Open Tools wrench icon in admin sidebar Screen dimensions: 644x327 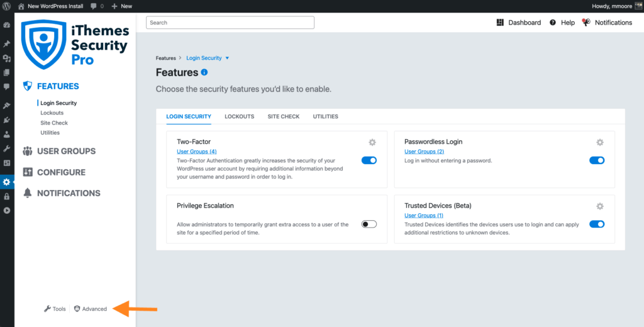click(6, 148)
